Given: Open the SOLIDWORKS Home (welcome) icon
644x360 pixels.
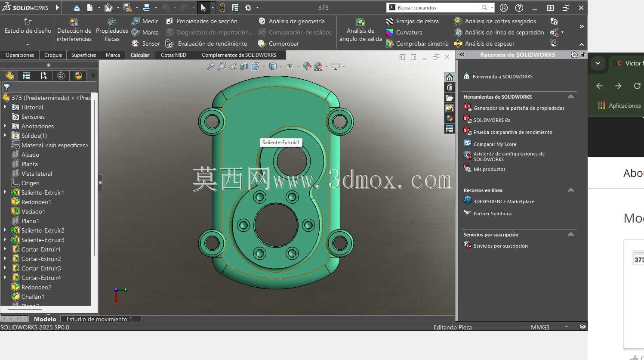Looking at the screenshot, I should (77, 8).
